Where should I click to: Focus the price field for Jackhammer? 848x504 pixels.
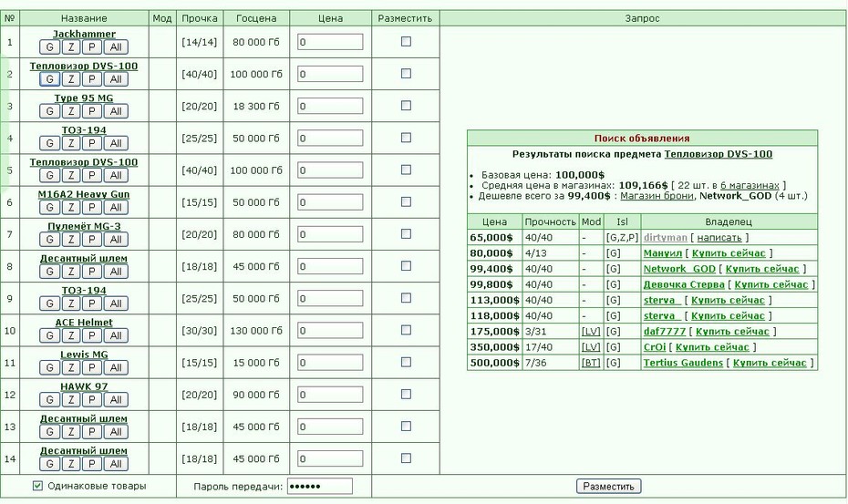330,42
